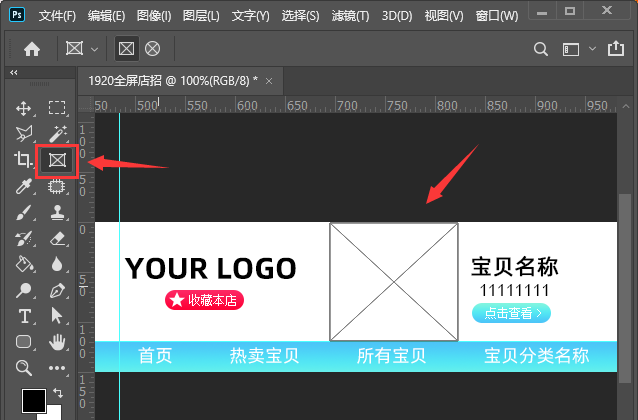This screenshot has height=420, width=638.
Task: Click the Share export icon
Action: [616, 48]
